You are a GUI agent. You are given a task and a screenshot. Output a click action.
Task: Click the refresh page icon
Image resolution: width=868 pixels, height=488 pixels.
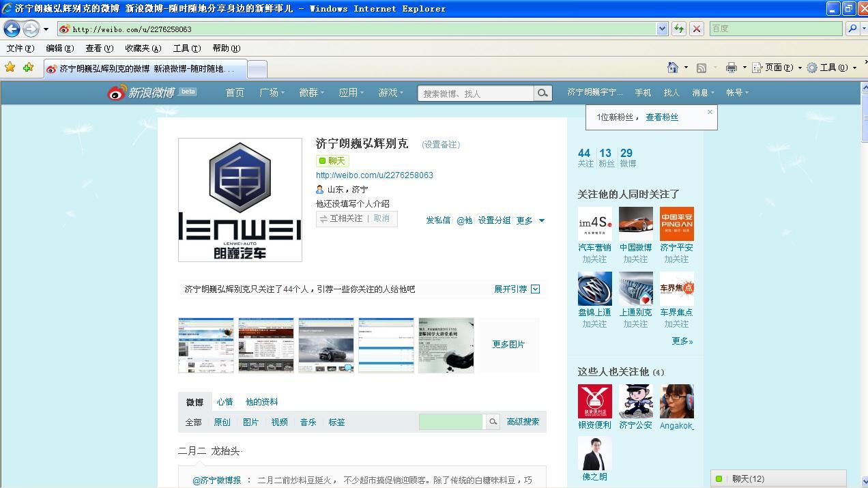click(x=679, y=29)
